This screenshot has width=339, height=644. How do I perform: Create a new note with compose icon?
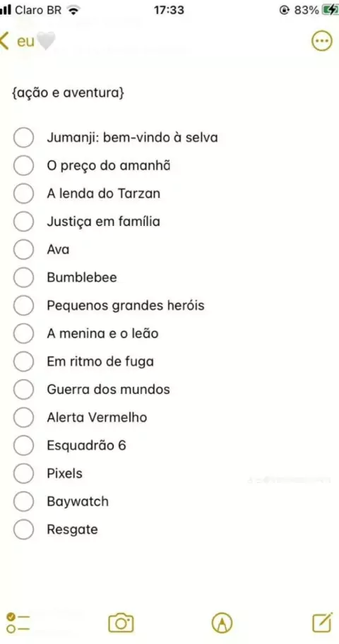(323, 623)
